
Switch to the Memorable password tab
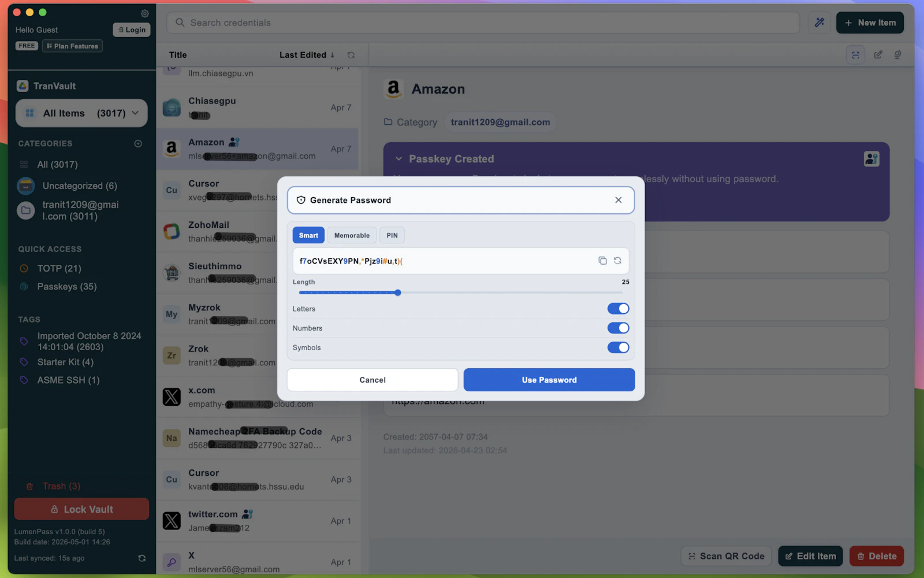pyautogui.click(x=352, y=235)
